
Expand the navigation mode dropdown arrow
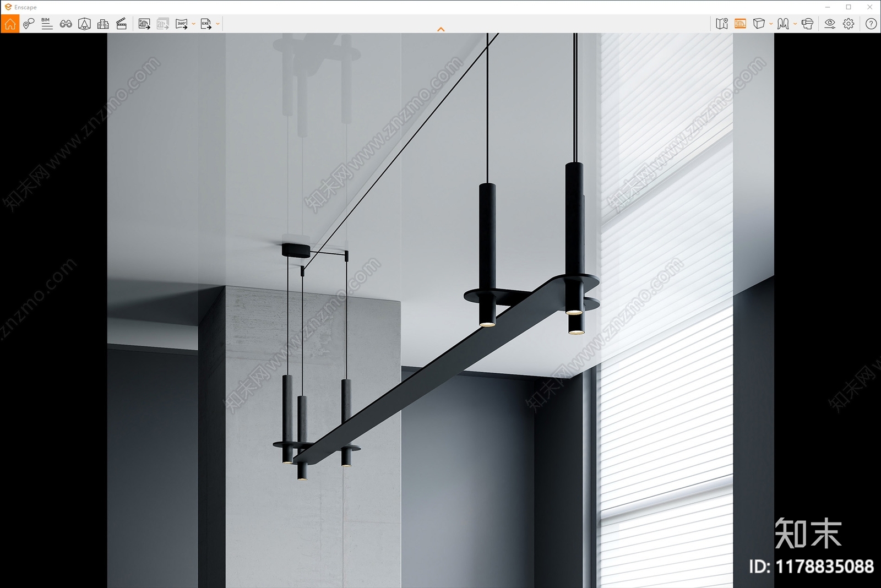click(x=795, y=24)
